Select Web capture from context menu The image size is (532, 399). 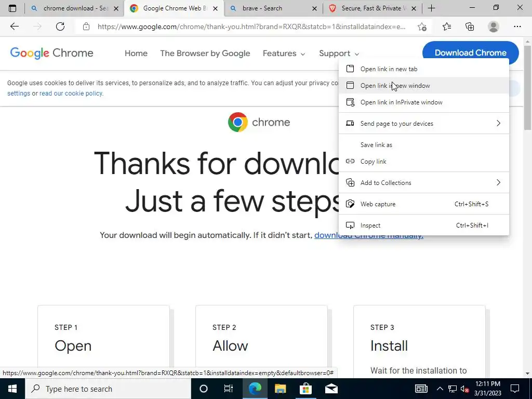(x=424, y=204)
